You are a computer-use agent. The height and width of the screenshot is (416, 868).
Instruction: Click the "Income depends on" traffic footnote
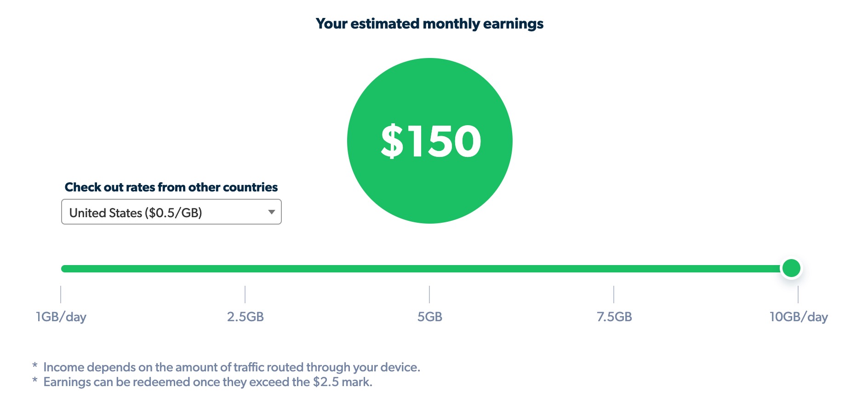(x=232, y=367)
